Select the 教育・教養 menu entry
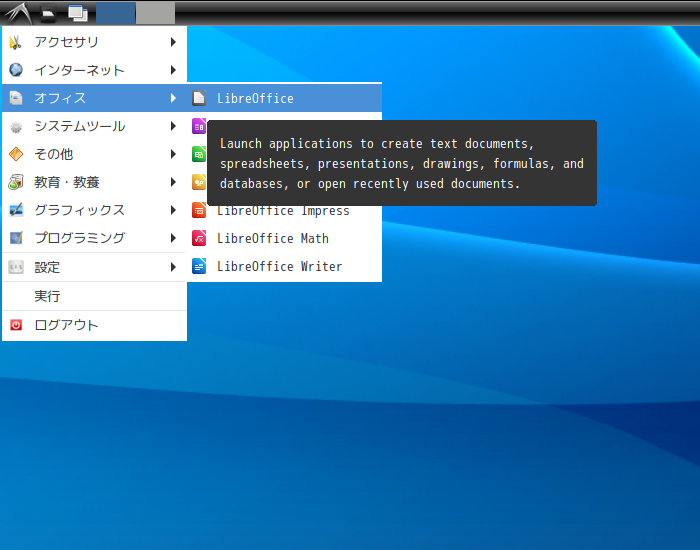The height and width of the screenshot is (550, 700). click(x=67, y=182)
